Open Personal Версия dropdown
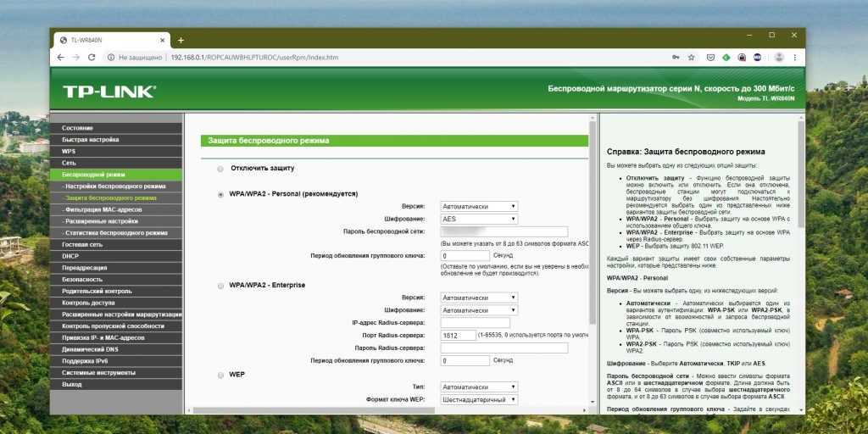 click(x=479, y=206)
